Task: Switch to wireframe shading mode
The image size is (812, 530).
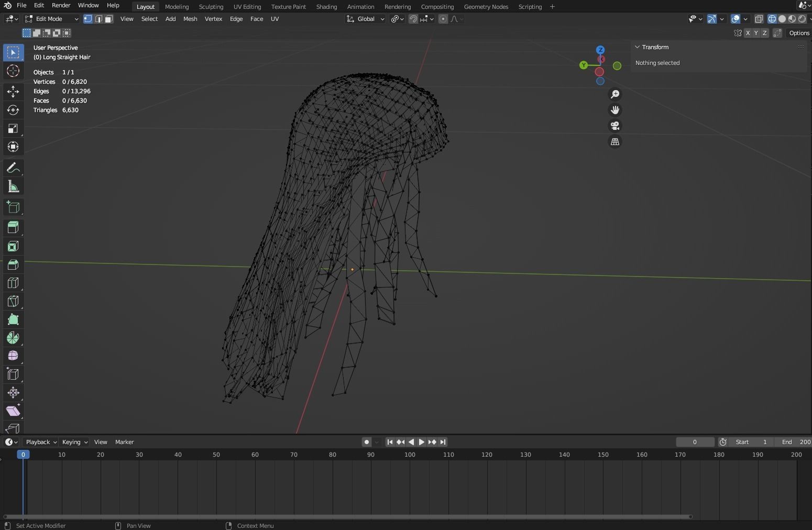Action: [772, 19]
